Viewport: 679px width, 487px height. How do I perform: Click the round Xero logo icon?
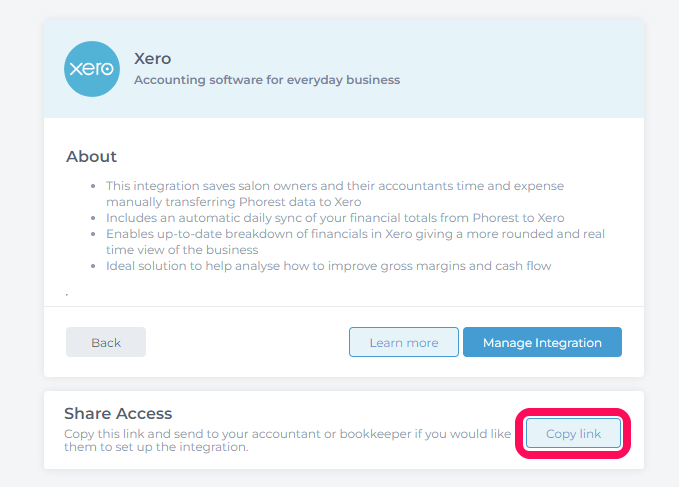(92, 69)
